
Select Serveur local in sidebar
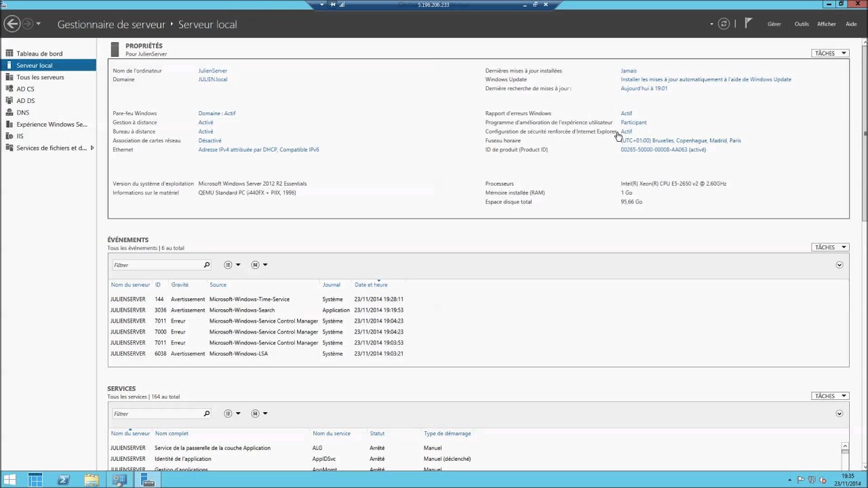tap(48, 66)
